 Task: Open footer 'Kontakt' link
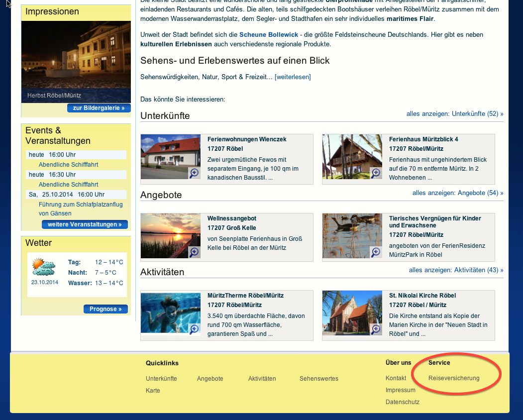click(396, 378)
